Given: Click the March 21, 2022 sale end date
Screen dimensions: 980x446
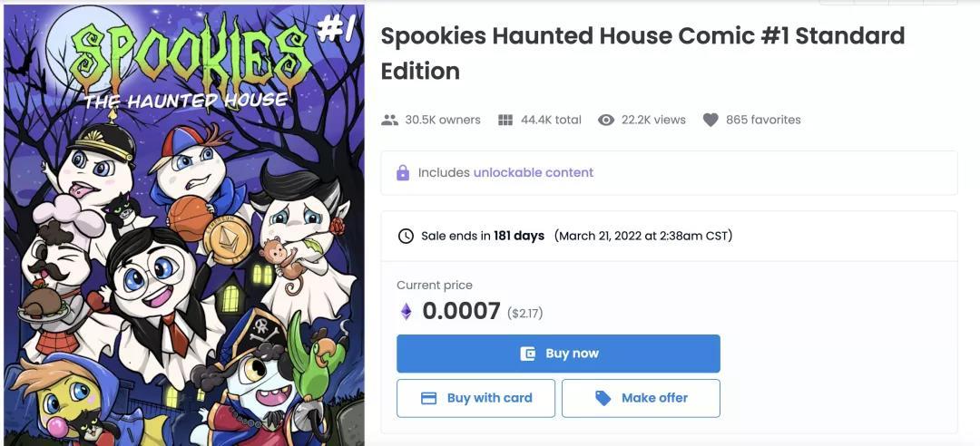Looking at the screenshot, I should click(643, 236).
